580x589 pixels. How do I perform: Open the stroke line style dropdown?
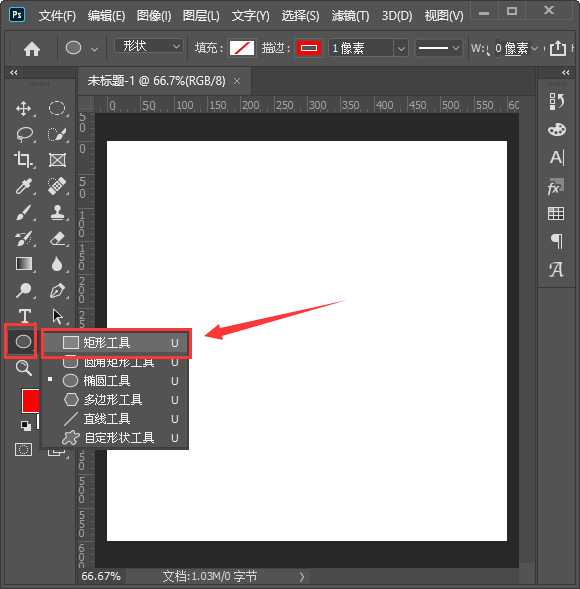pos(438,48)
